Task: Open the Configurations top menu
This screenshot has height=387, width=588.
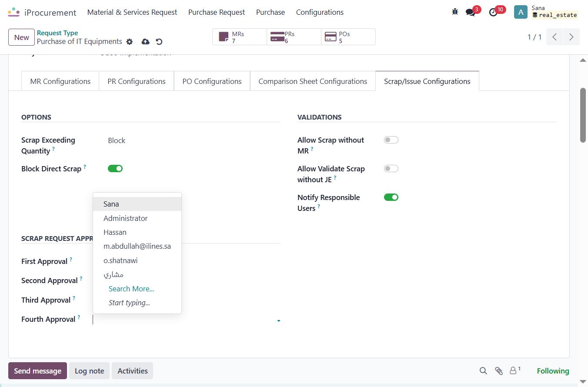Action: [x=320, y=12]
